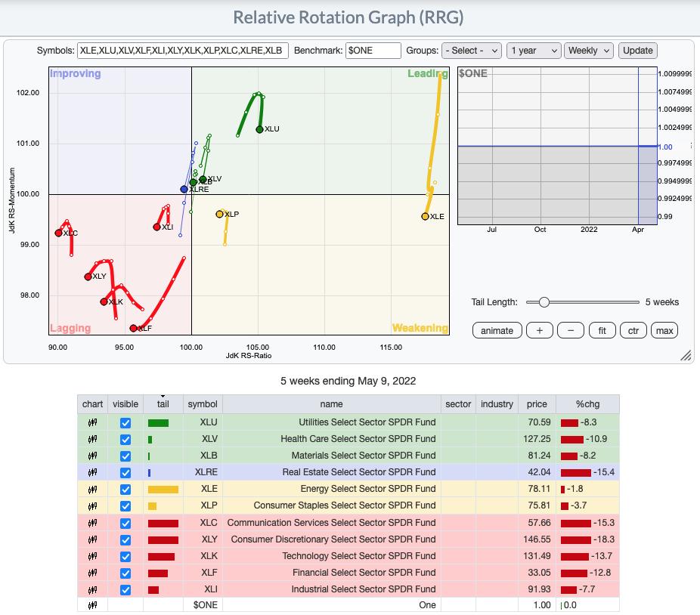Open the XLK row chart icon
Image resolution: width=700 pixels, height=615 pixels.
pos(92,556)
